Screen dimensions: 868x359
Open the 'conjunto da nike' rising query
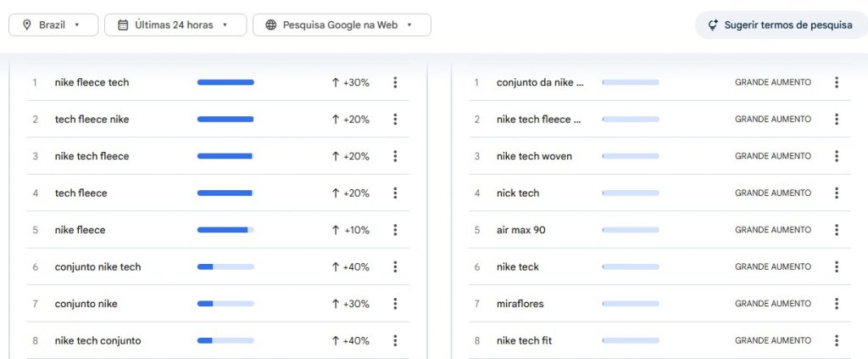pos(540,82)
